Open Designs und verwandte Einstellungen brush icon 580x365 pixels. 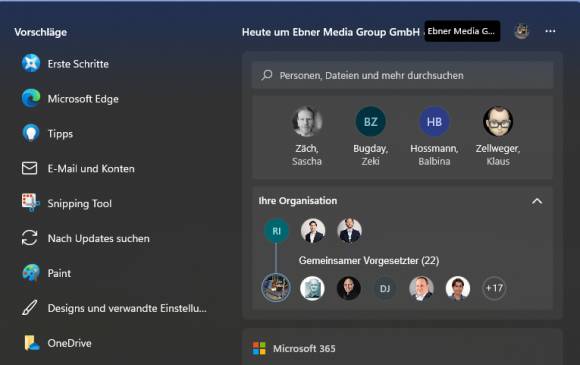(30, 308)
